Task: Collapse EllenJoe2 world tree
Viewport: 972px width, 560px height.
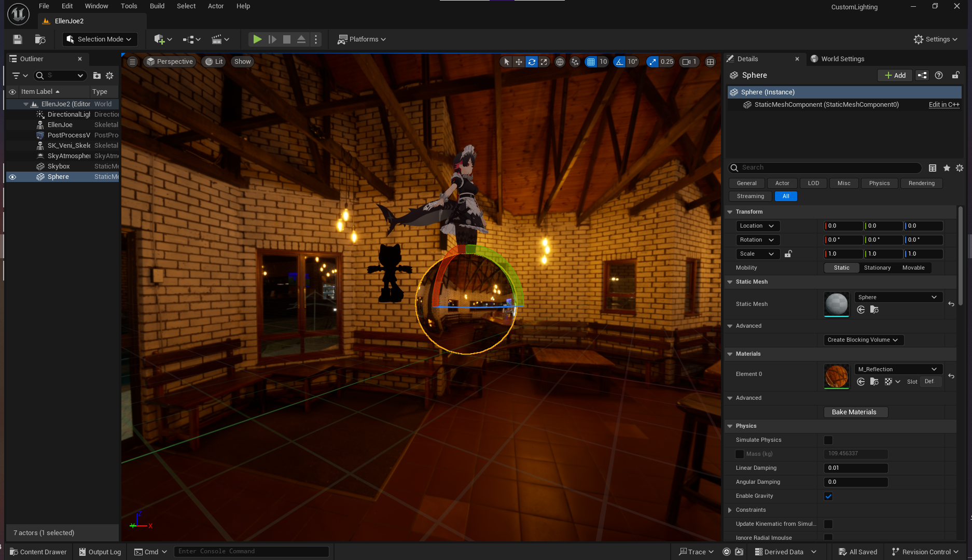Action: coord(26,104)
